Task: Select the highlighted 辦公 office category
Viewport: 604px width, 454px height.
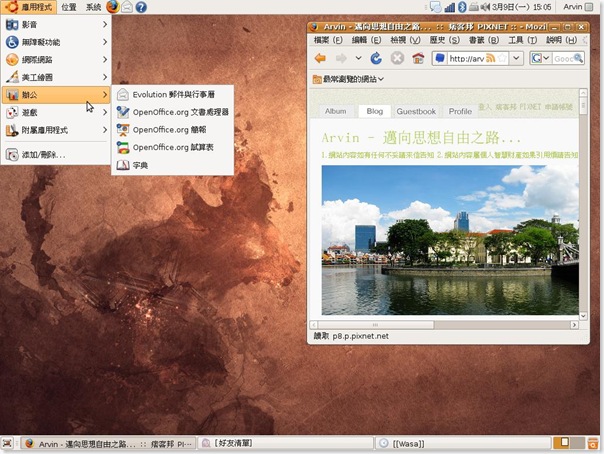Action: (56, 95)
